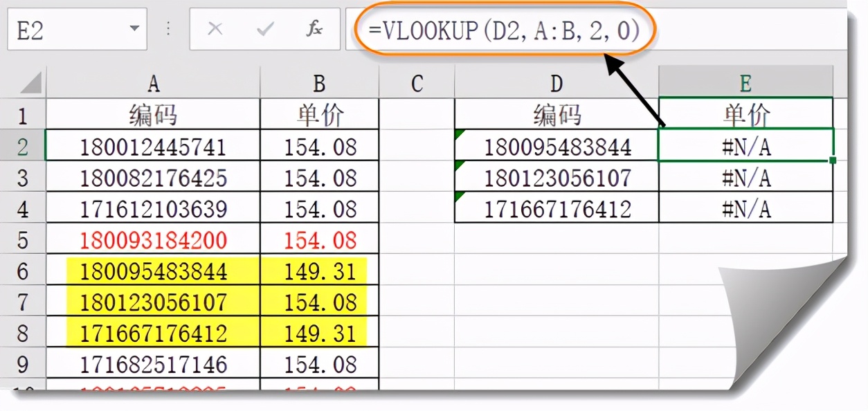Click the Insert Function fx icon
The height and width of the screenshot is (411, 868).
tap(314, 29)
